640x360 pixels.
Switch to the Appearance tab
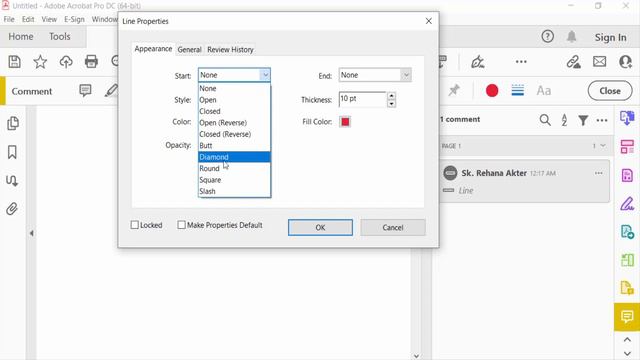tap(153, 49)
